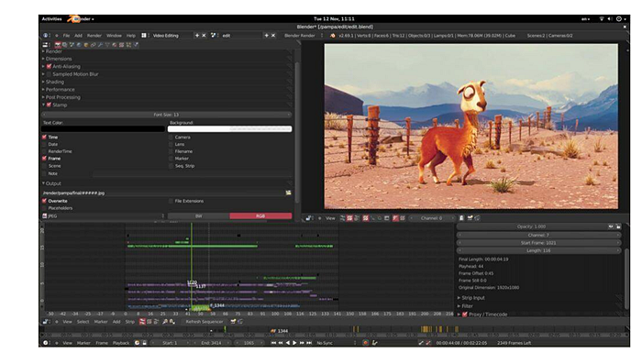Viewport: 642px width, 364px height.
Task: Click the sequencer editor type icon
Action: pyautogui.click(x=46, y=322)
